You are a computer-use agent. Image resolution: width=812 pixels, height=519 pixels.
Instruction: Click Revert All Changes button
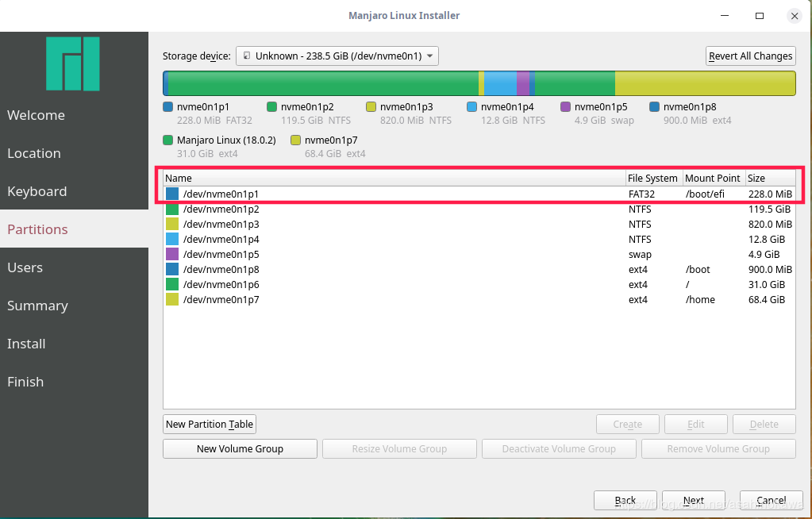coord(750,56)
